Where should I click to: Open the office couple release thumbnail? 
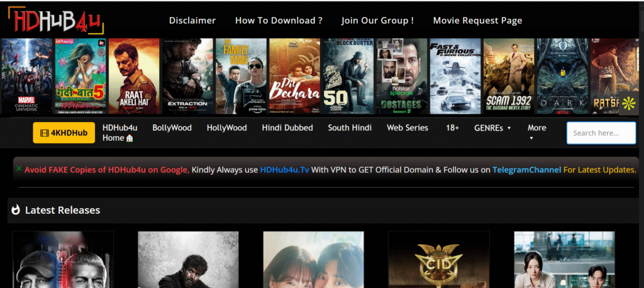[x=564, y=259]
